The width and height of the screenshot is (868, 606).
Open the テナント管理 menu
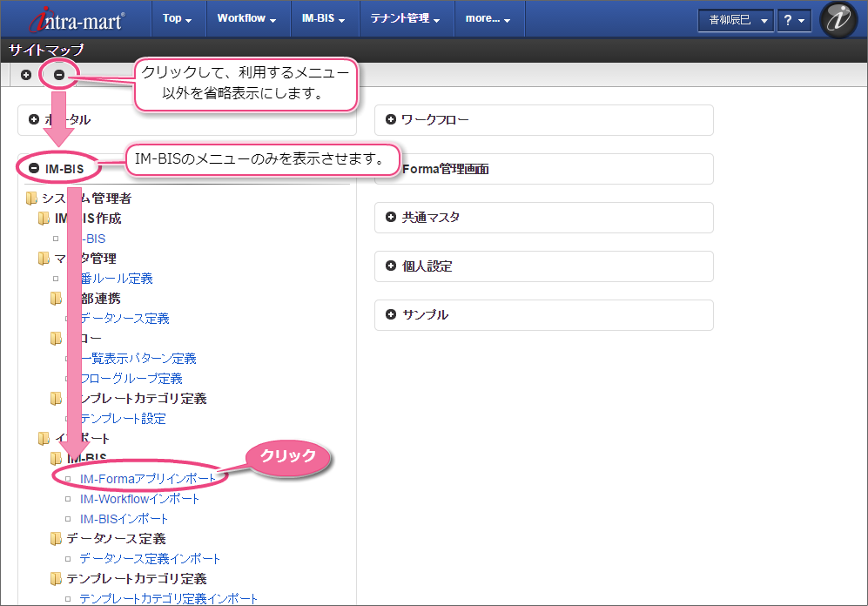[x=405, y=18]
